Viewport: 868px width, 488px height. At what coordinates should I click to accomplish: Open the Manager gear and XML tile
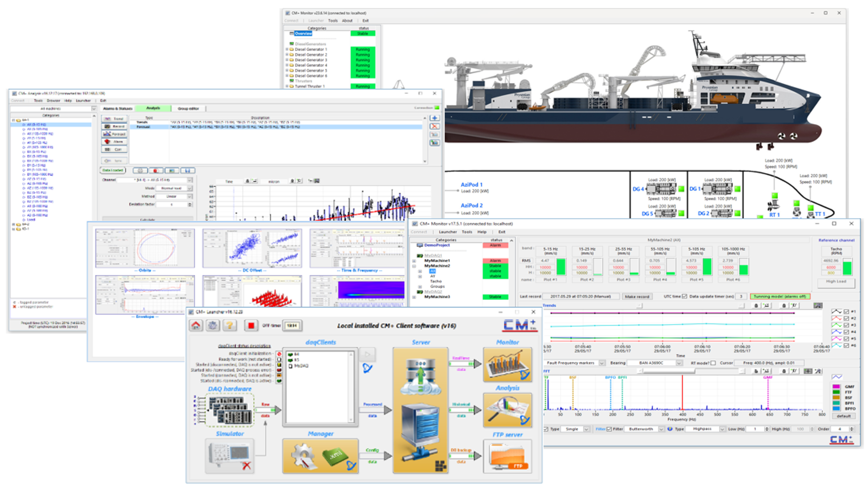320,456
